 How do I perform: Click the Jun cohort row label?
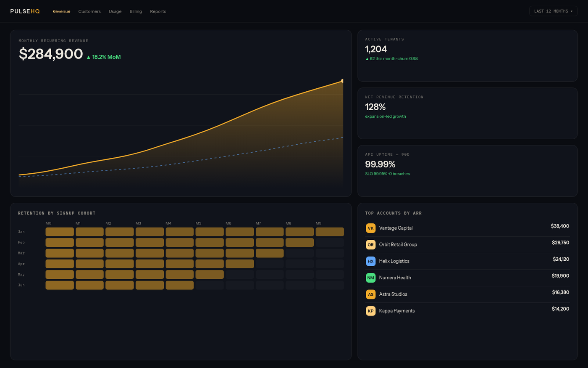click(x=21, y=285)
